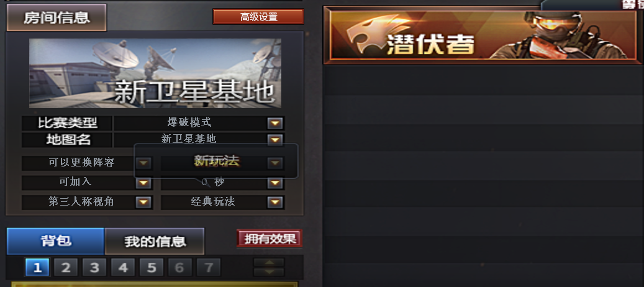
Task: Click the up arrow next to backpack slots
Action: (269, 262)
